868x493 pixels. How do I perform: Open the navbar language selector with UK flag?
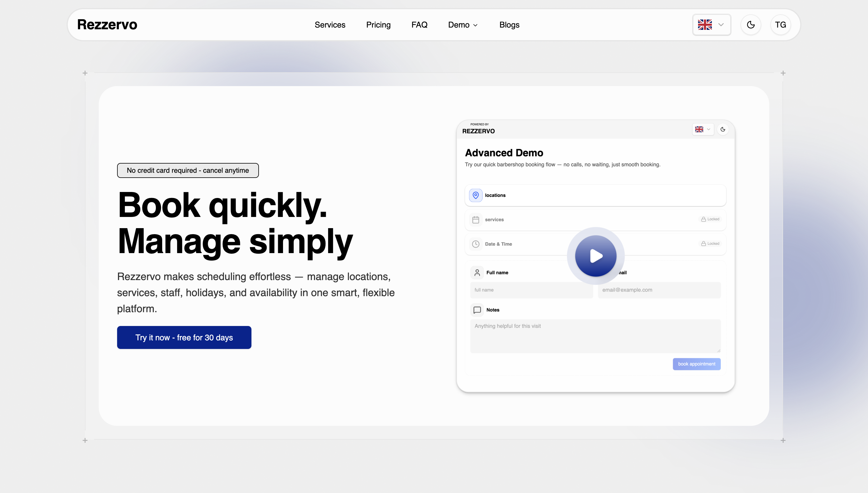(712, 25)
